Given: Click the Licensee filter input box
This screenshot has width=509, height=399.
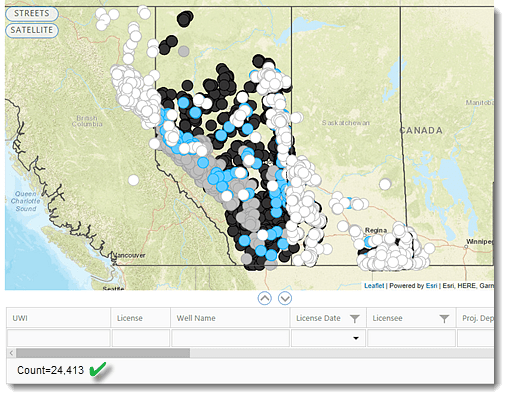Looking at the screenshot, I should (x=411, y=338).
